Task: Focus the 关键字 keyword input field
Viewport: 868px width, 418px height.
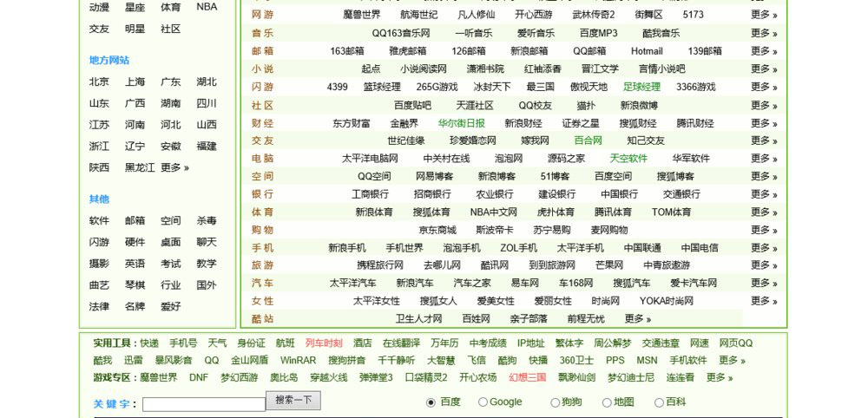Action: click(204, 404)
